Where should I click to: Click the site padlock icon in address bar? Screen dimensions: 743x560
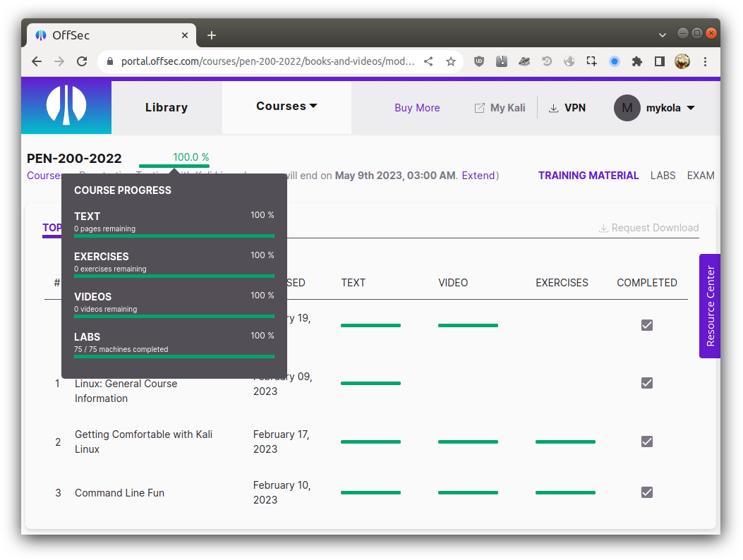coord(110,61)
